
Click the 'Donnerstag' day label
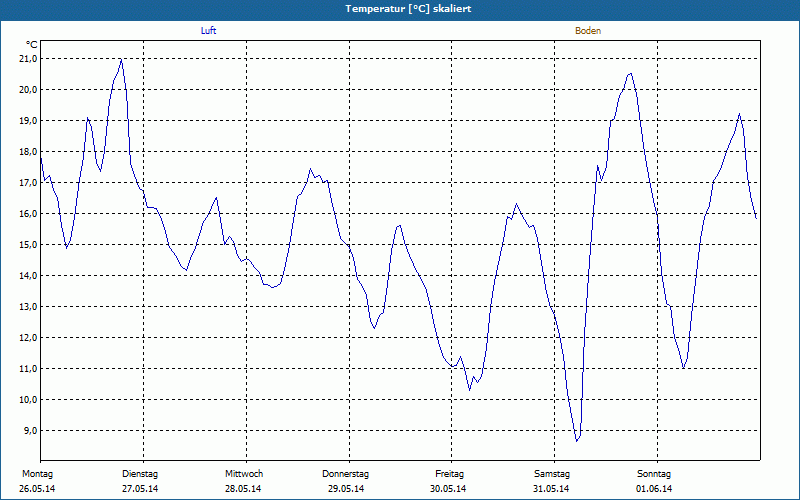point(345,474)
